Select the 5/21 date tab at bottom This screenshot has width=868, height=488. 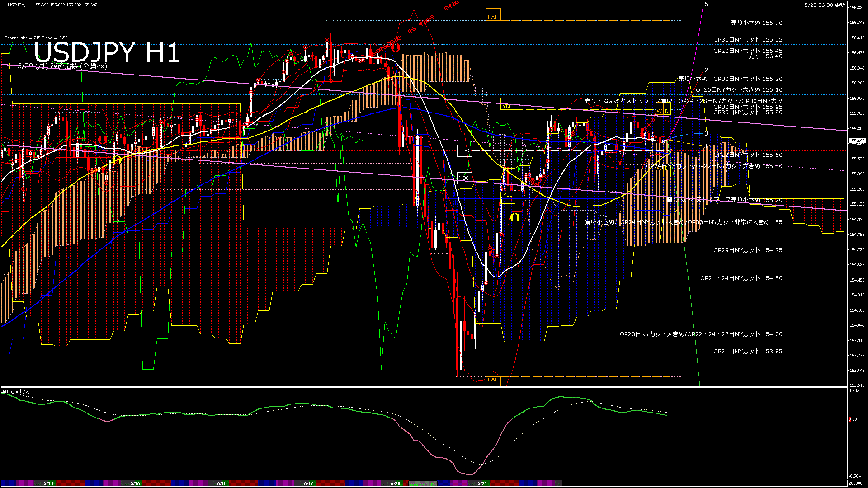coord(482,483)
